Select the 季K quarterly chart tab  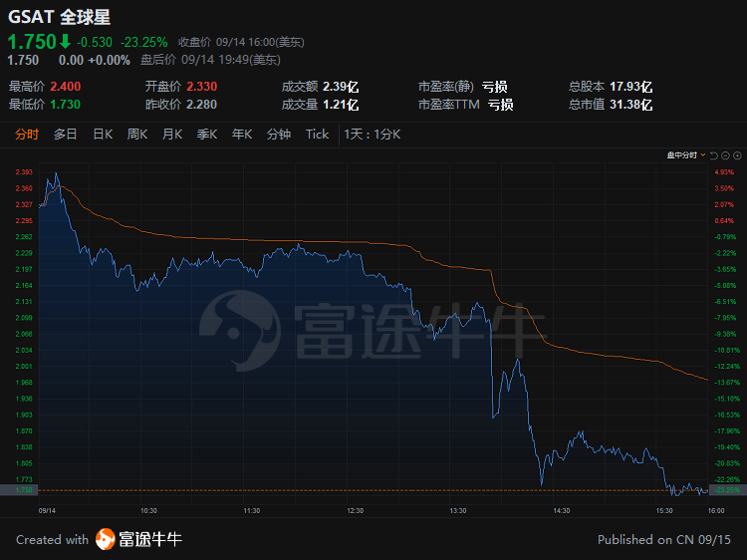[x=207, y=135]
